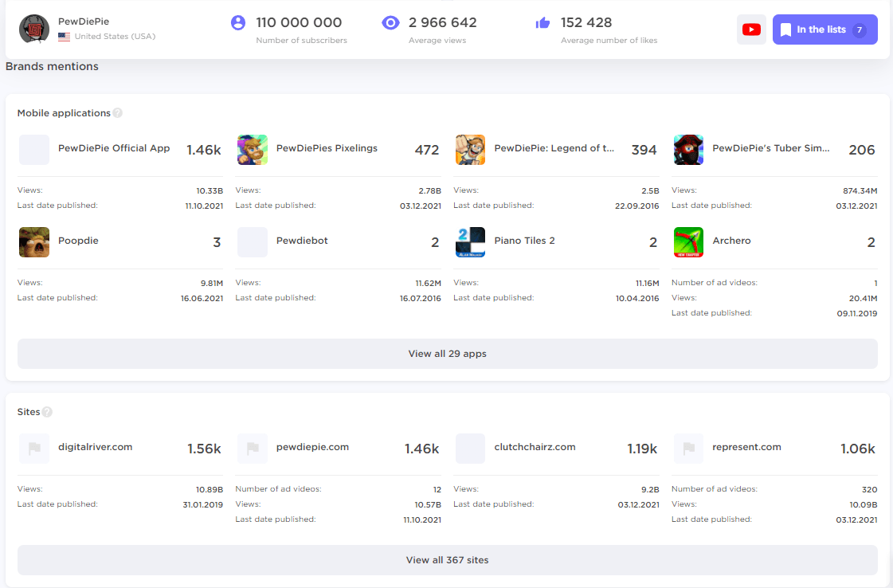This screenshot has height=588, width=893.
Task: Open represent.com site link
Action: (x=746, y=447)
